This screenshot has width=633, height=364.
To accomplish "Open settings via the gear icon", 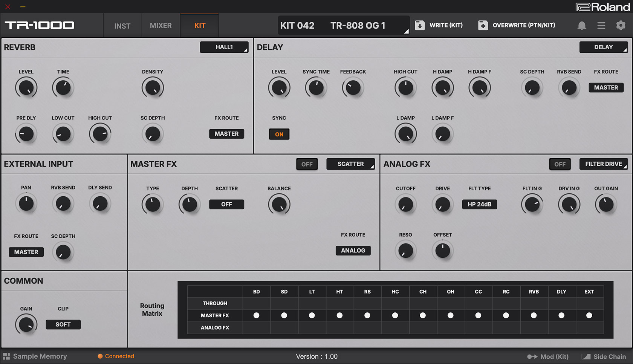I will (x=621, y=25).
